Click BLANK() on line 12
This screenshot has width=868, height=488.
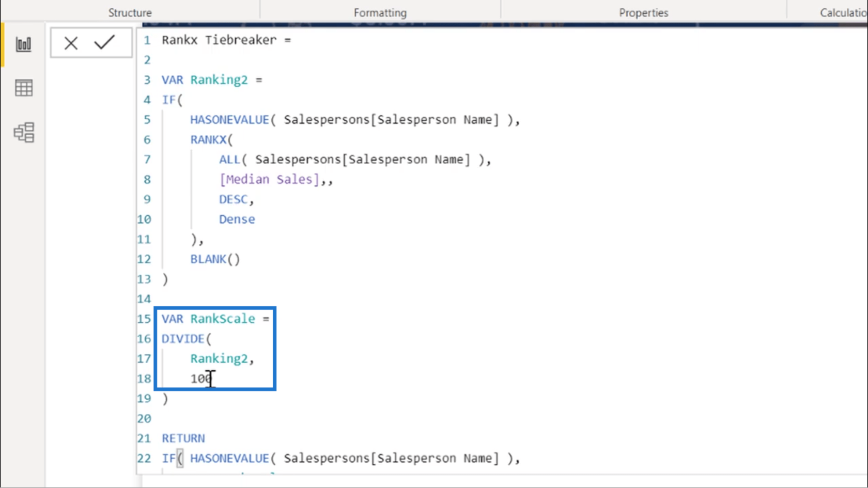pos(215,259)
